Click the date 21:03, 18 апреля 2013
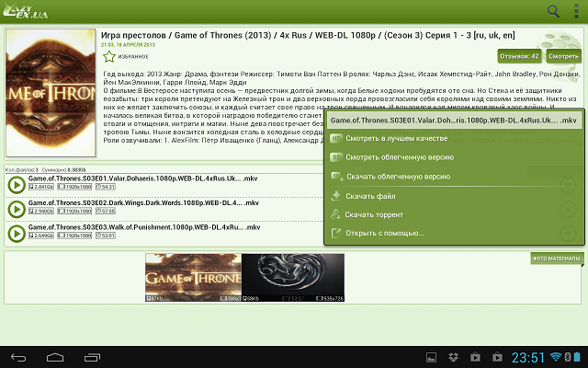 tap(128, 45)
